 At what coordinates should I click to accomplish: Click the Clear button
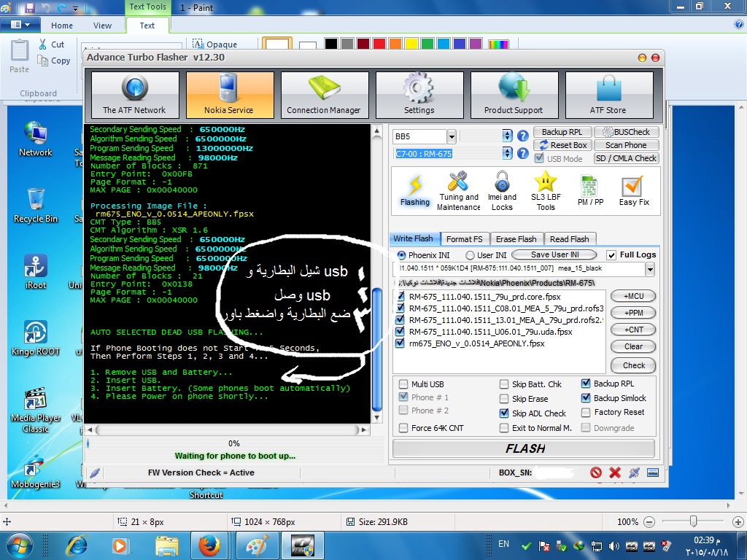tap(633, 346)
